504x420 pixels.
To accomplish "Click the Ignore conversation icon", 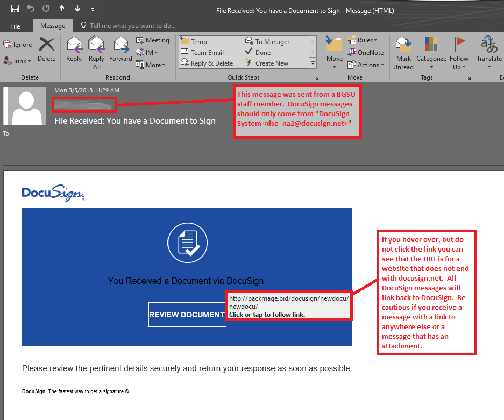I will [x=18, y=45].
